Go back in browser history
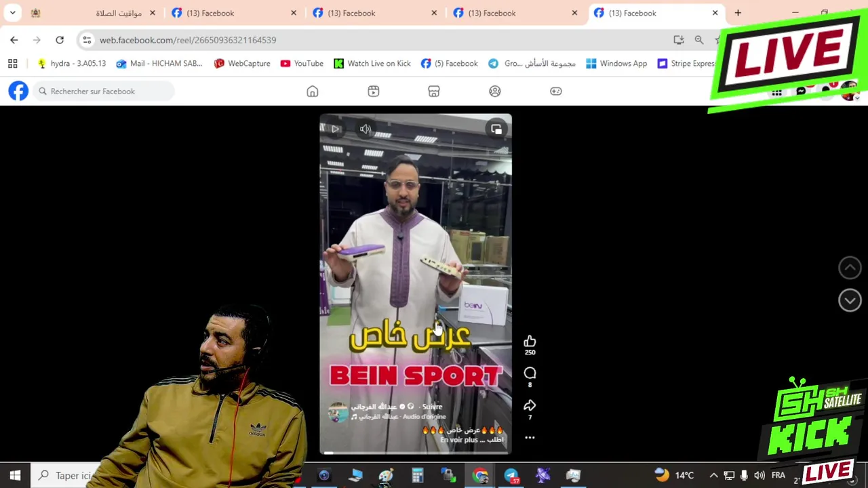Image resolution: width=868 pixels, height=488 pixels. (x=14, y=40)
